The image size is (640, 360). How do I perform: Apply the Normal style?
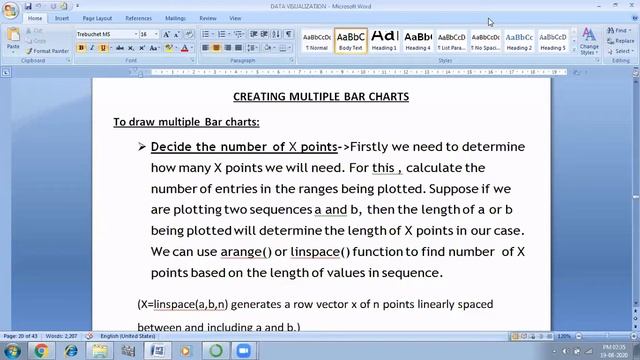coord(317,41)
